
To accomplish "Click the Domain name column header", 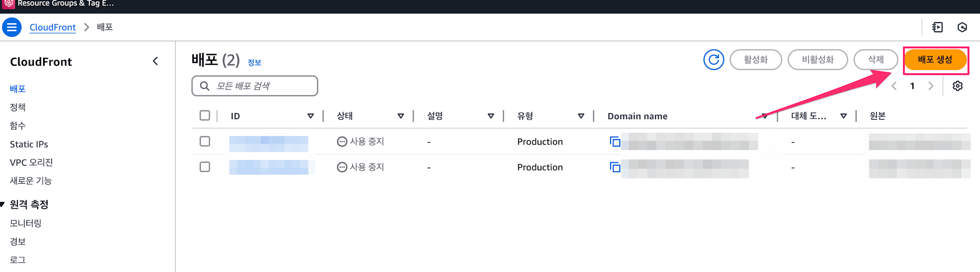I will pos(637,116).
